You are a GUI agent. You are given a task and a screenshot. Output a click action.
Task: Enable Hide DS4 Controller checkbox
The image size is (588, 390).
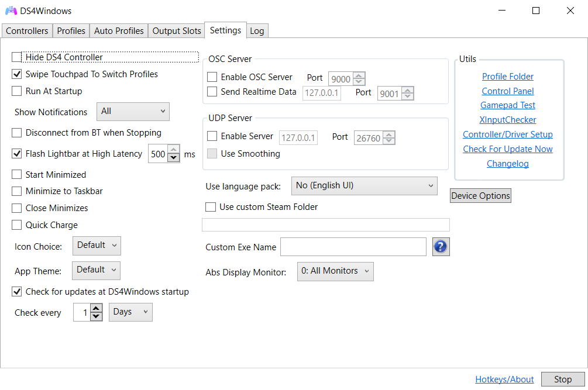[16, 57]
